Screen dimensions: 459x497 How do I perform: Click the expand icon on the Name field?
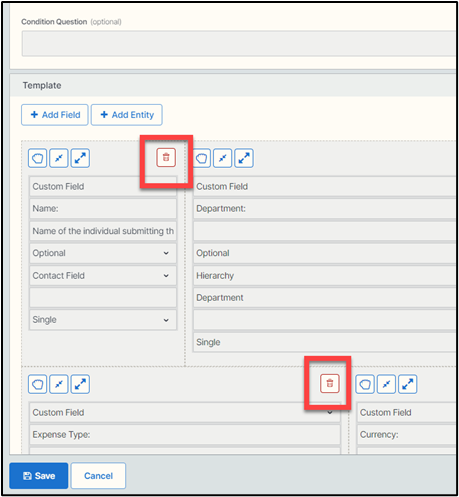click(x=80, y=158)
